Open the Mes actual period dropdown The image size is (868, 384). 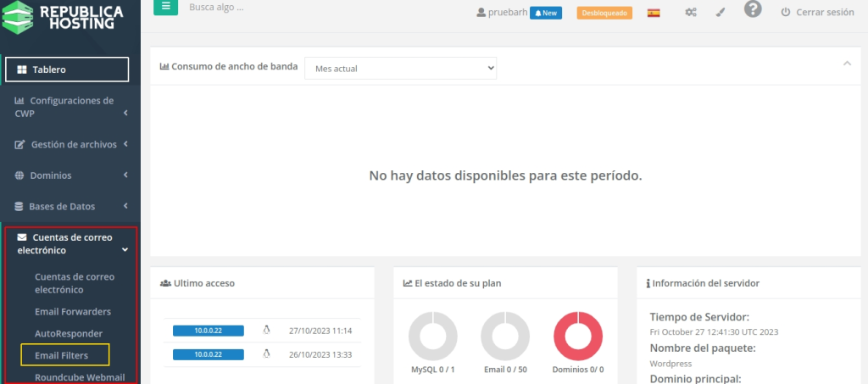point(400,68)
